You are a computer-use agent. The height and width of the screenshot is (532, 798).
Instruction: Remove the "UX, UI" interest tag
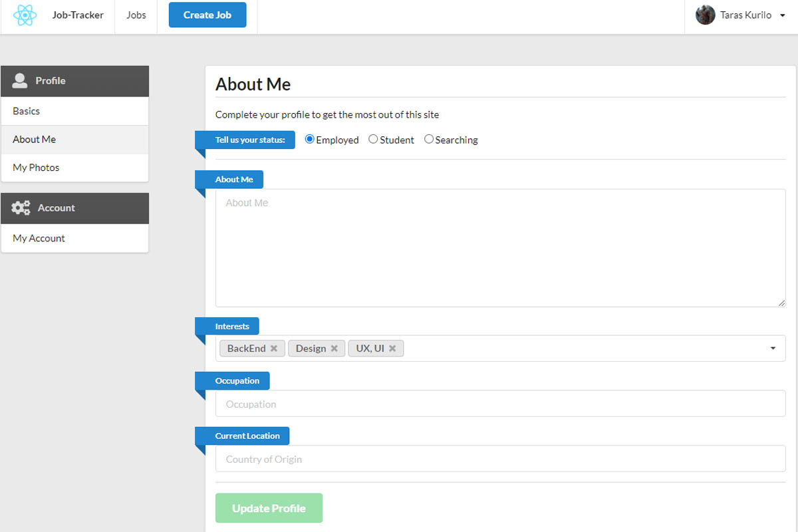[x=392, y=348]
